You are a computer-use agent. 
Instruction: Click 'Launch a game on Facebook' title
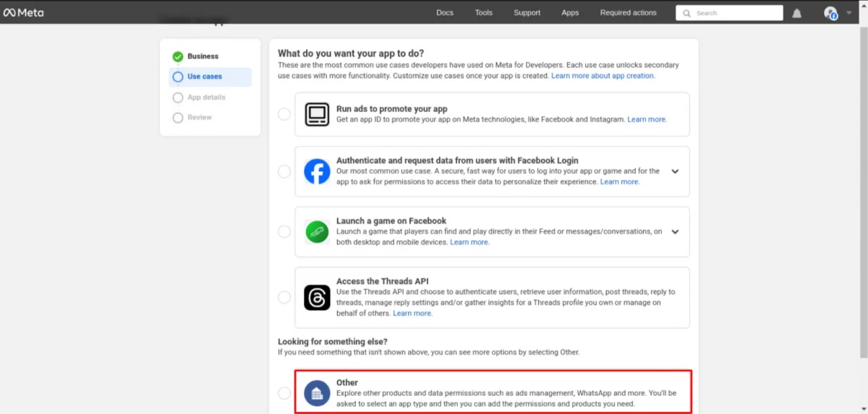tap(391, 221)
